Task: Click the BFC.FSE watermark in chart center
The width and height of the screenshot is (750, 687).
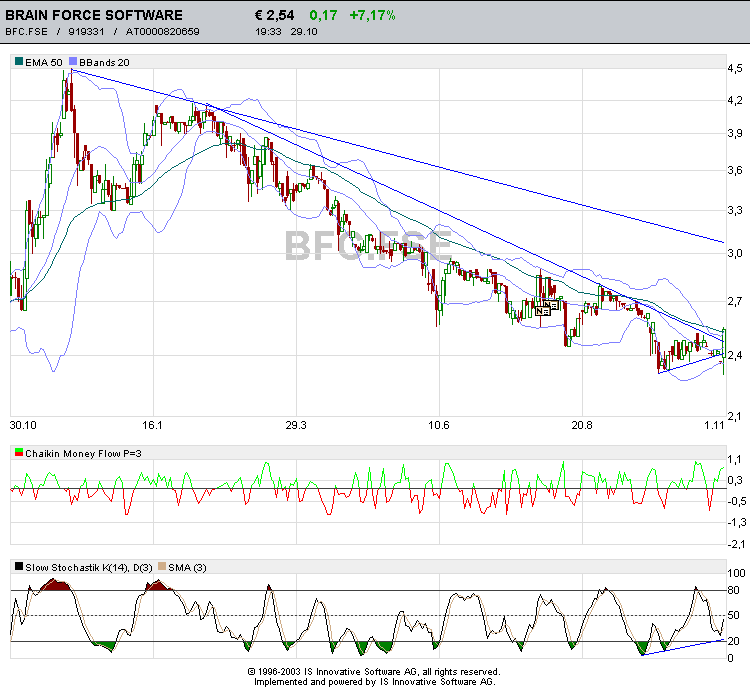Action: pos(368,245)
